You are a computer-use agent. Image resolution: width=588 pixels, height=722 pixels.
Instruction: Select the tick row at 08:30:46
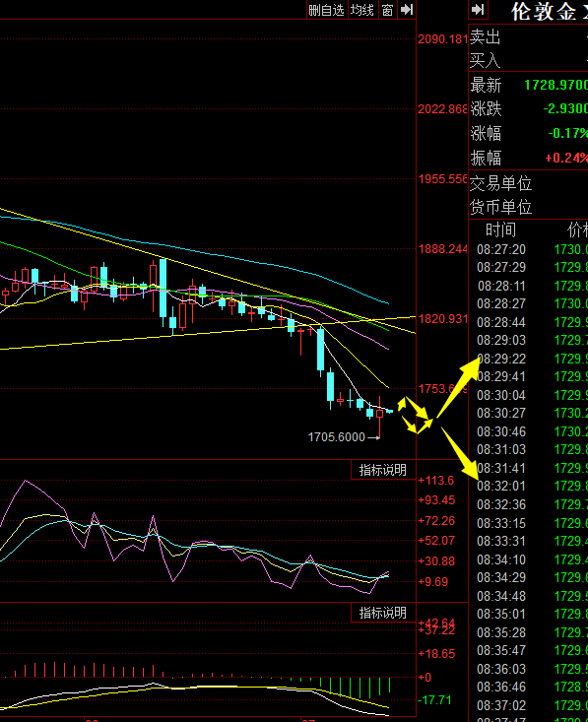tap(528, 431)
